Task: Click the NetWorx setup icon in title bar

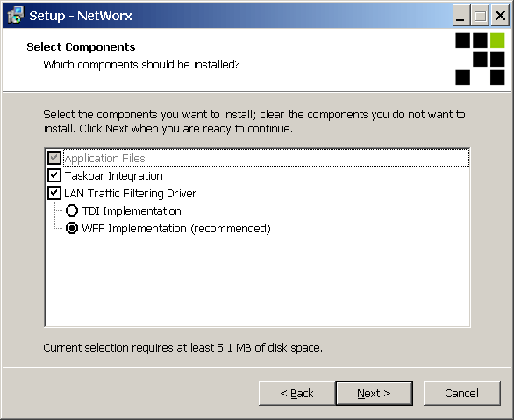Action: [16, 15]
